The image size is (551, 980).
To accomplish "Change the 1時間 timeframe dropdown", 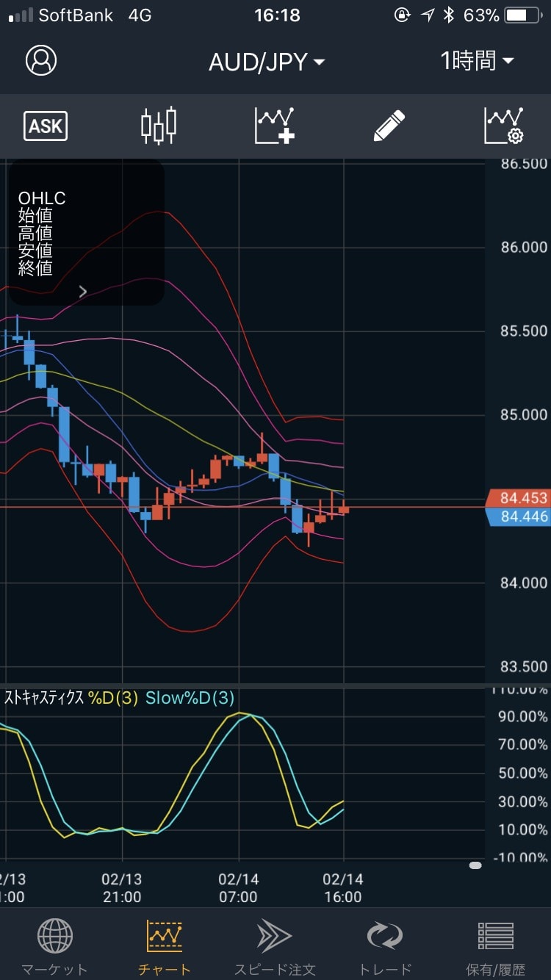I will coord(477,61).
